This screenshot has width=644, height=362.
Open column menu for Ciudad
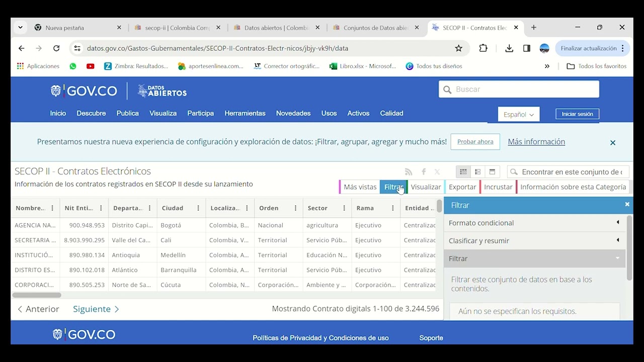tap(198, 208)
